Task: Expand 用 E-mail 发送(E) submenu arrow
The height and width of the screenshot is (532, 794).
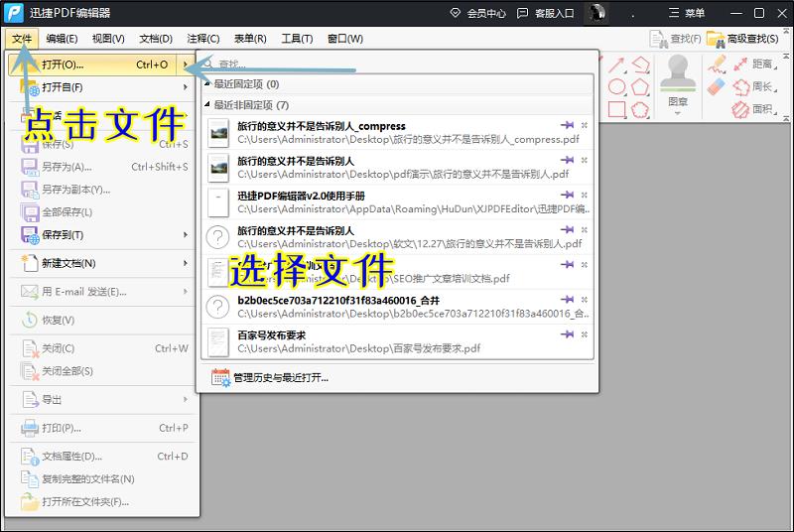Action: pos(186,292)
